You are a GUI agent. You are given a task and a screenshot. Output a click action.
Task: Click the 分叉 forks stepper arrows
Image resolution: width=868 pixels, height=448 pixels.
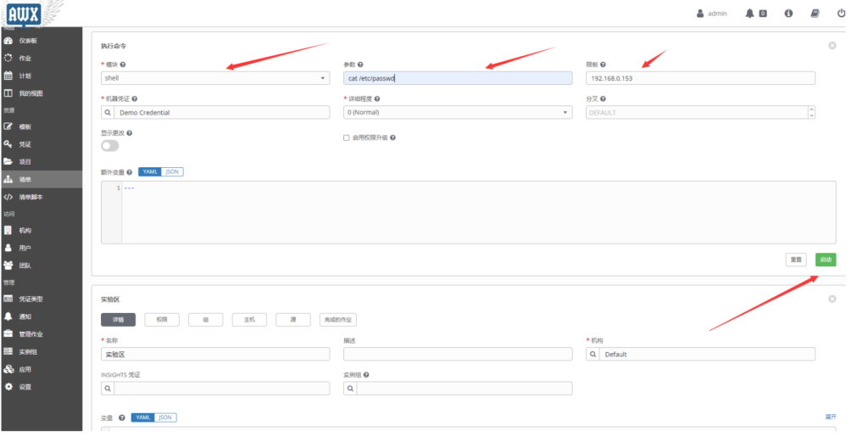coord(811,112)
